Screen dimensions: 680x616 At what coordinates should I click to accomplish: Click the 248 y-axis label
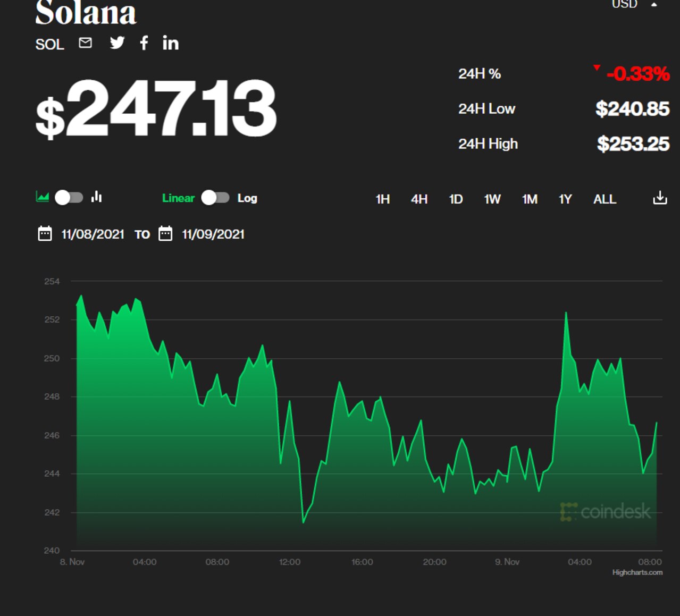[52, 397]
